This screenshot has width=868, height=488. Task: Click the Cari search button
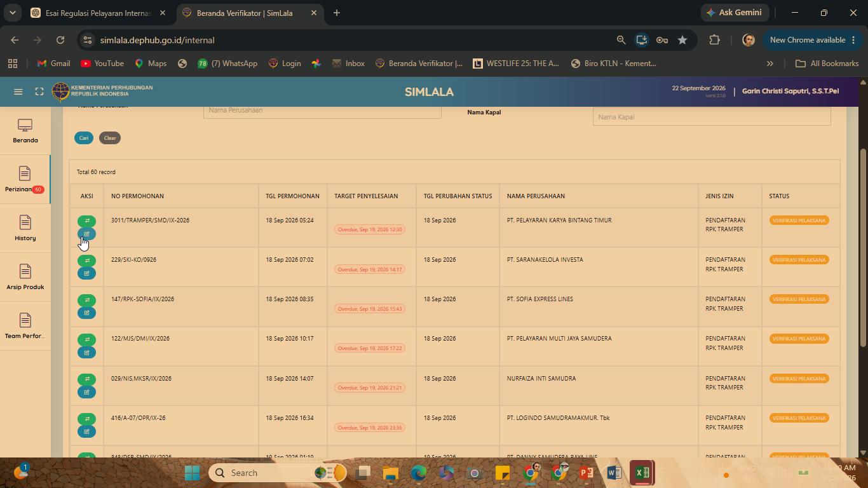[x=84, y=138]
